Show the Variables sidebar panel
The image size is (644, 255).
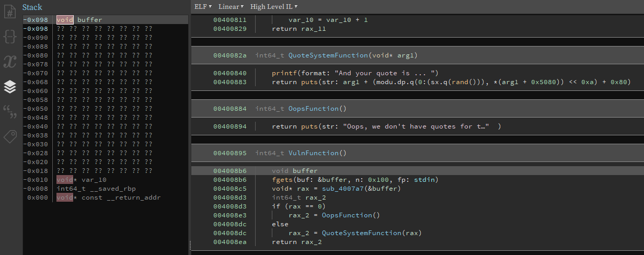10,62
